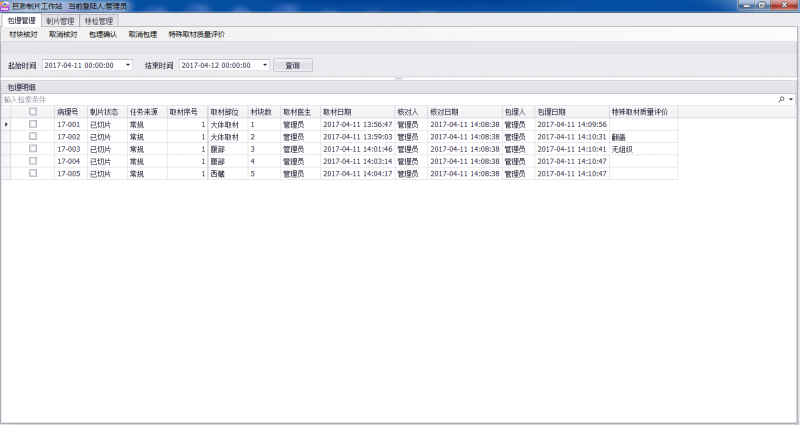Click the magnifier search icon in filter bar
Image resolution: width=800 pixels, height=425 pixels.
(x=781, y=100)
